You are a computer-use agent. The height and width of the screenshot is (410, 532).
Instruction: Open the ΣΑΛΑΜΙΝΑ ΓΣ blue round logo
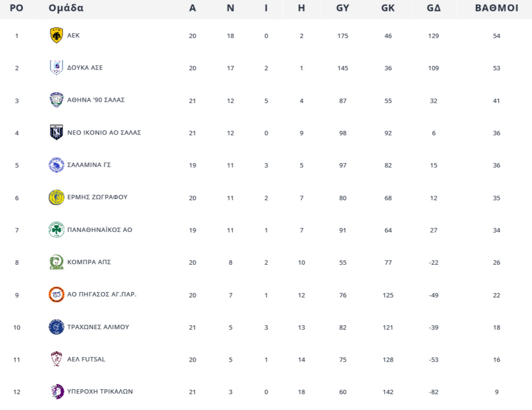coord(56,165)
